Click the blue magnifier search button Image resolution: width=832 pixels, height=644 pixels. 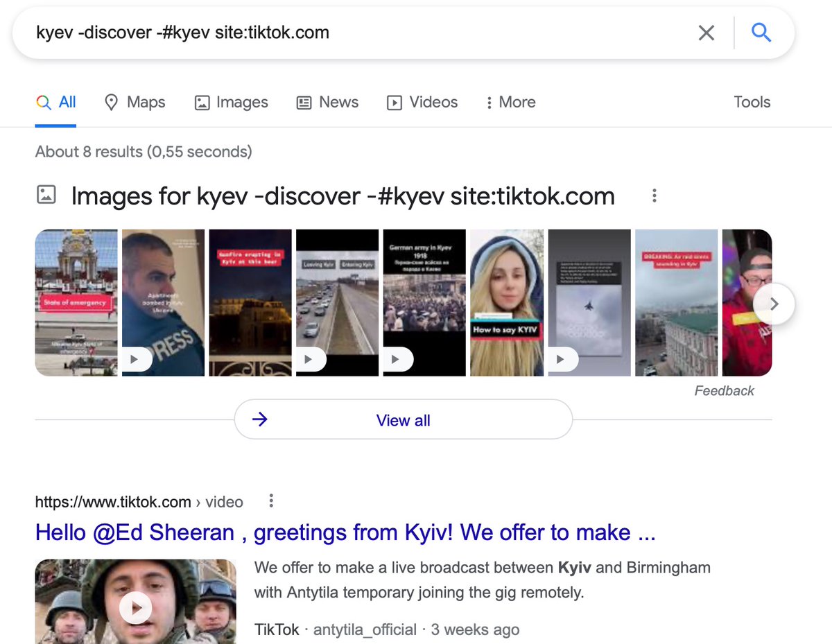tap(761, 32)
